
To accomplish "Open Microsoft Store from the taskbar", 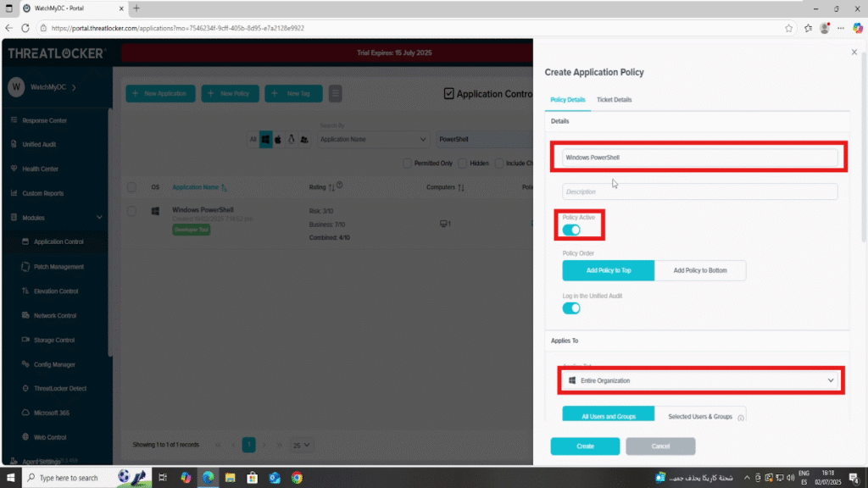I will coord(253,478).
